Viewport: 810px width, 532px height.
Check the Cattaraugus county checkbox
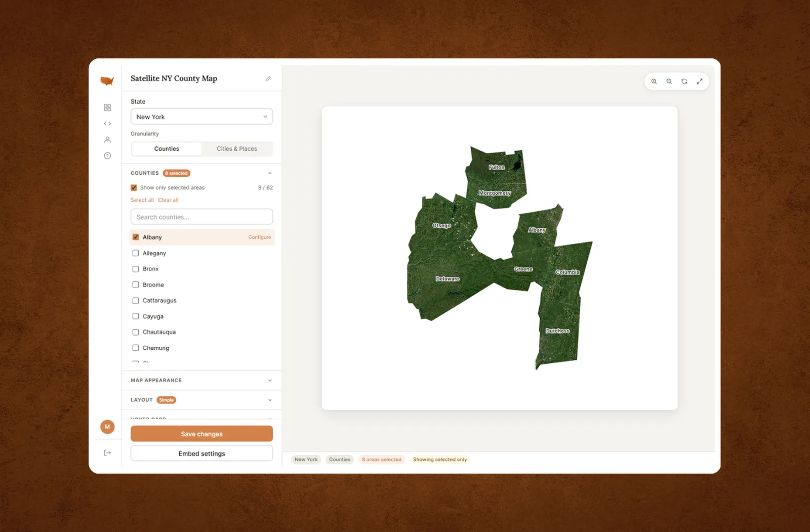click(x=136, y=301)
